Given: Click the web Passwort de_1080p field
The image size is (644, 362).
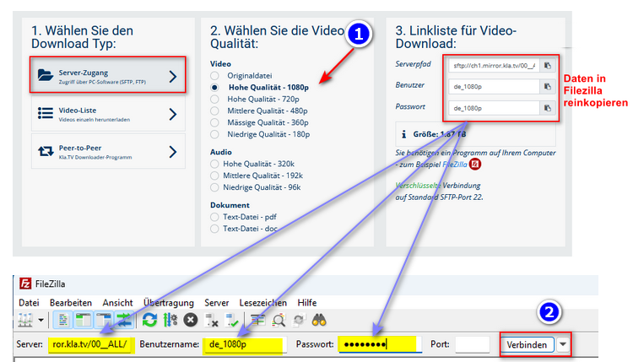Looking at the screenshot, I should [x=494, y=107].
